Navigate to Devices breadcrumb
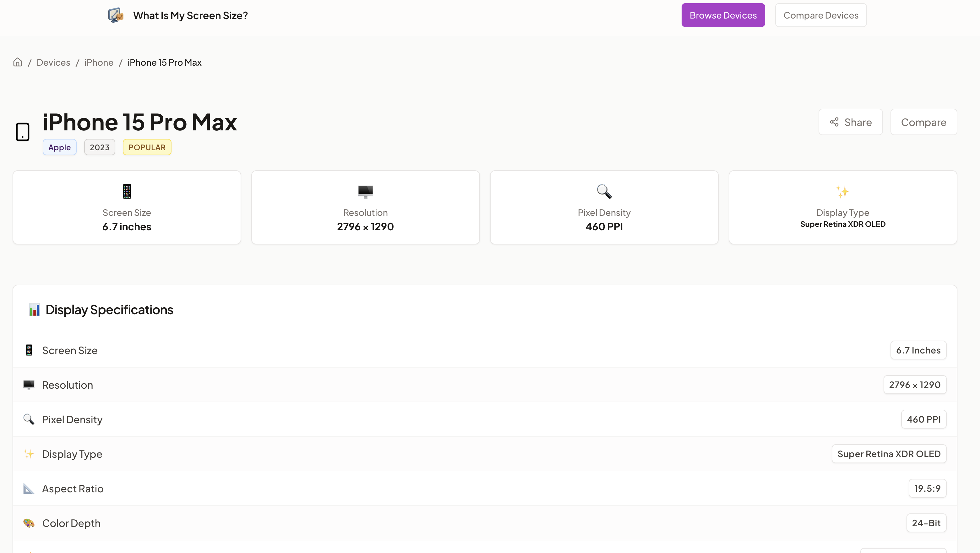The width and height of the screenshot is (980, 553). (53, 63)
